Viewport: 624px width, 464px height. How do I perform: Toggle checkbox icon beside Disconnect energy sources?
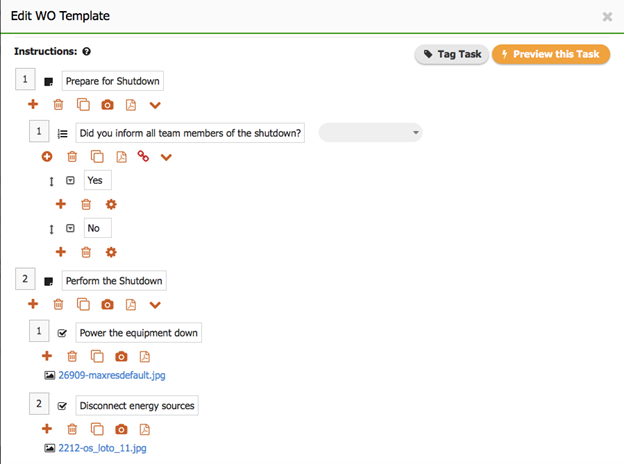click(62, 406)
